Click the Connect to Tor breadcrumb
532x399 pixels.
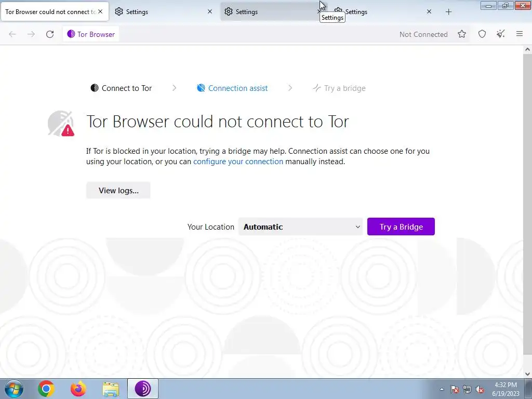(121, 88)
